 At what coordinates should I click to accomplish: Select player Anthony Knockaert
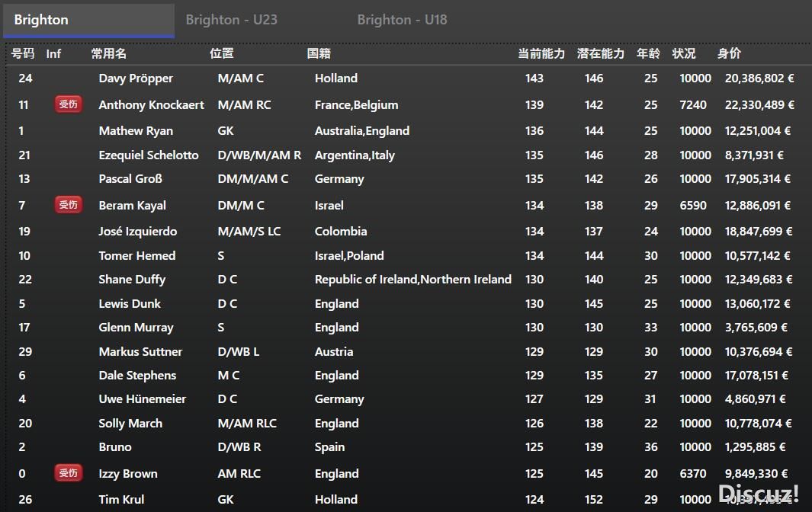tap(151, 104)
